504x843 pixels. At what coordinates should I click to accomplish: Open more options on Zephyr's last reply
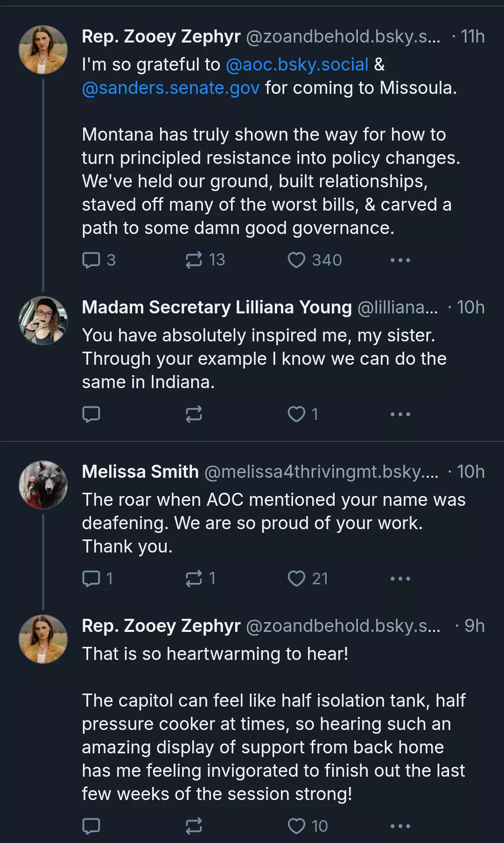[x=400, y=826]
